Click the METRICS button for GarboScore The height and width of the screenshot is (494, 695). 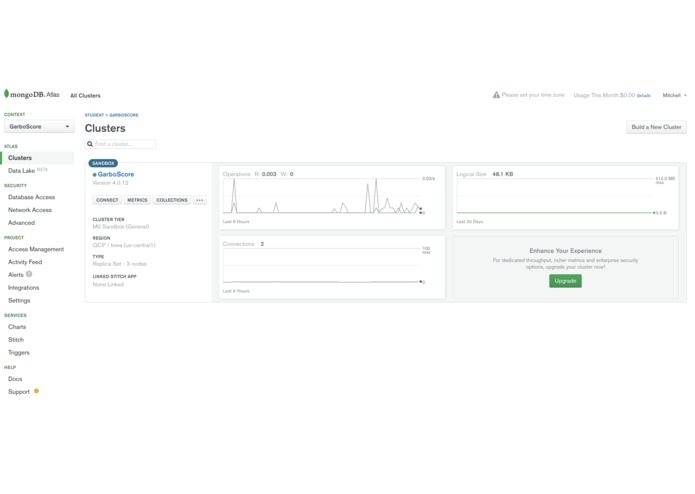coord(137,200)
